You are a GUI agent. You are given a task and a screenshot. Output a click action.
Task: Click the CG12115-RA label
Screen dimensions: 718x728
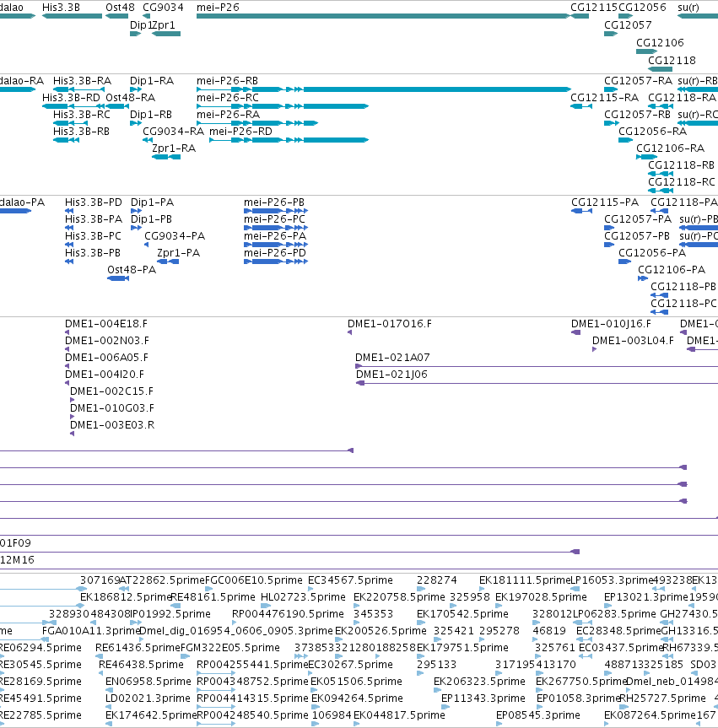click(x=605, y=98)
